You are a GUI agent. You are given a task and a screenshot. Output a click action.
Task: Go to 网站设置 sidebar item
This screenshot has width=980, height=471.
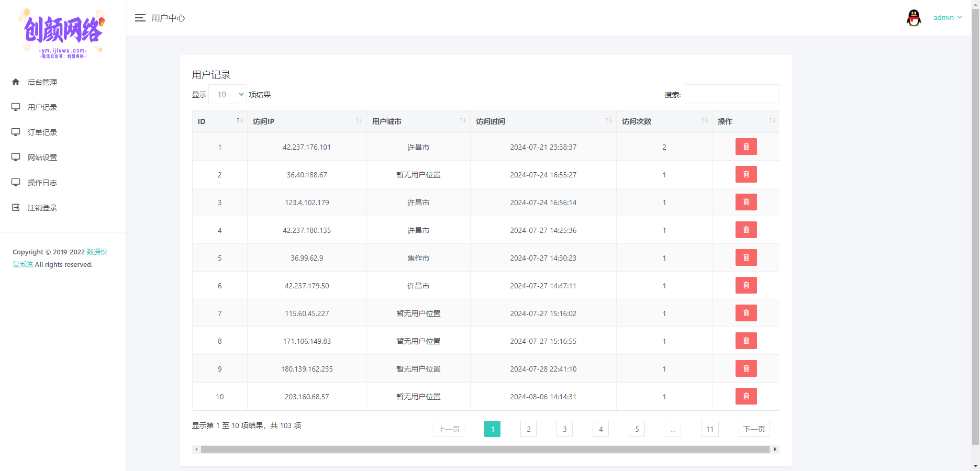(42, 158)
